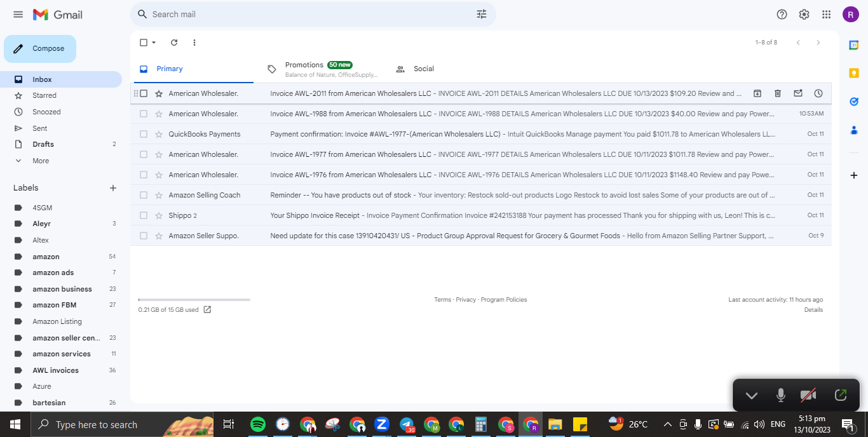Expand More in the left sidebar
The width and height of the screenshot is (868, 437).
[x=41, y=161]
